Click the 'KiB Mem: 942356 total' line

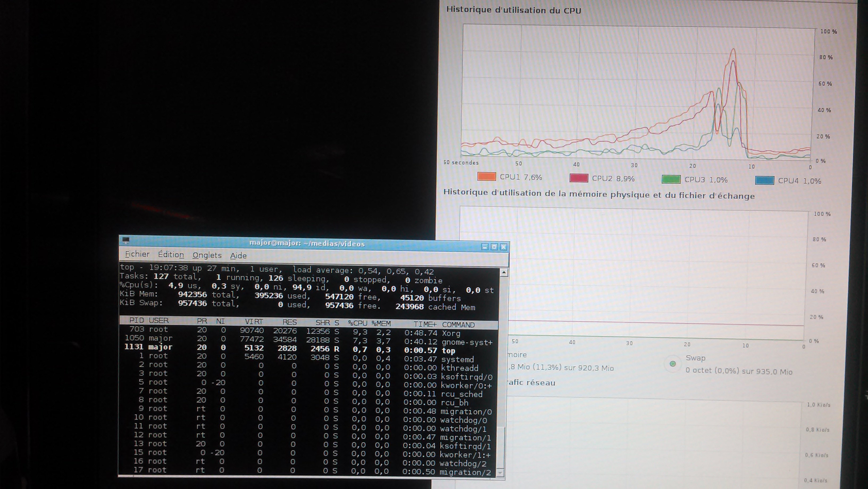(179, 294)
